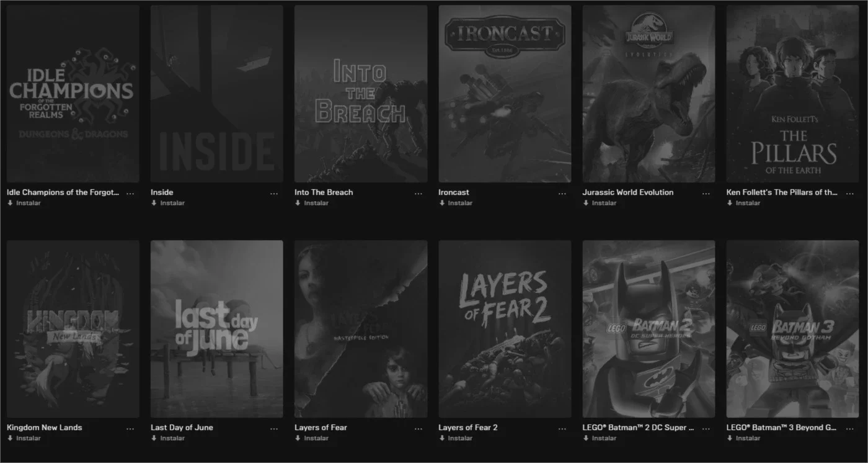Open options menu for Jurassic World Evolution

[x=706, y=194]
